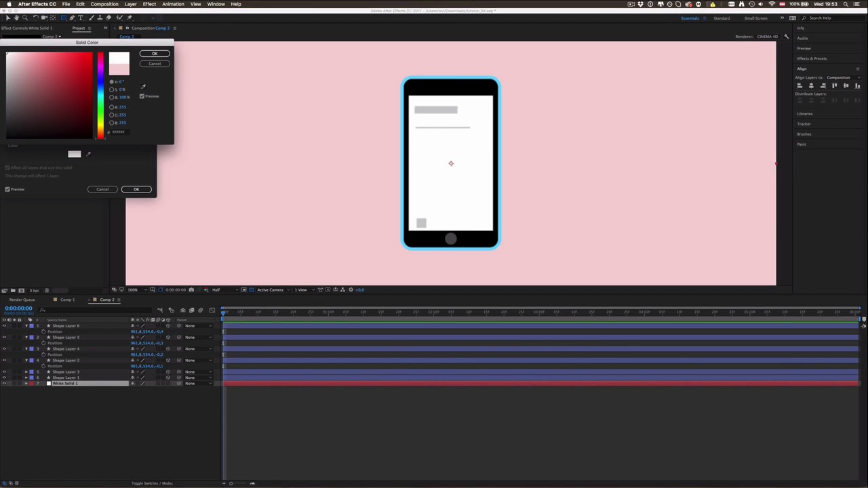Toggle Preview checkbox in color picker dialog

point(142,96)
